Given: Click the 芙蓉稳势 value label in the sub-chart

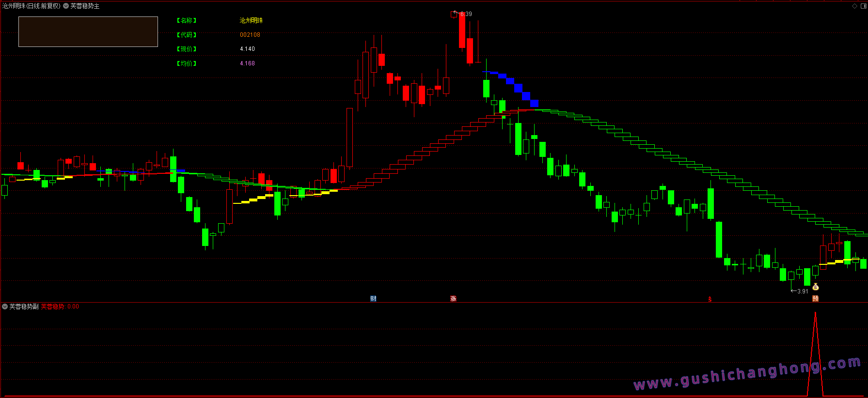Looking at the screenshot, I should [x=60, y=306].
